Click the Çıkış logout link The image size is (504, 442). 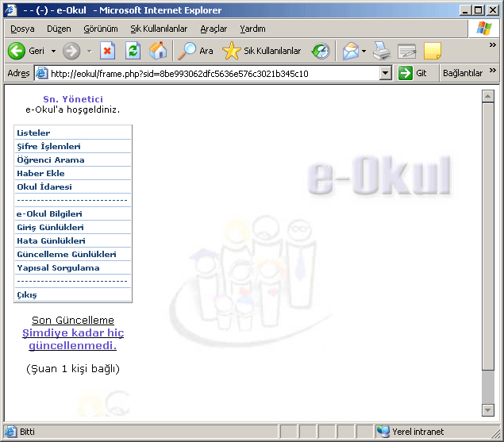pyautogui.click(x=27, y=294)
